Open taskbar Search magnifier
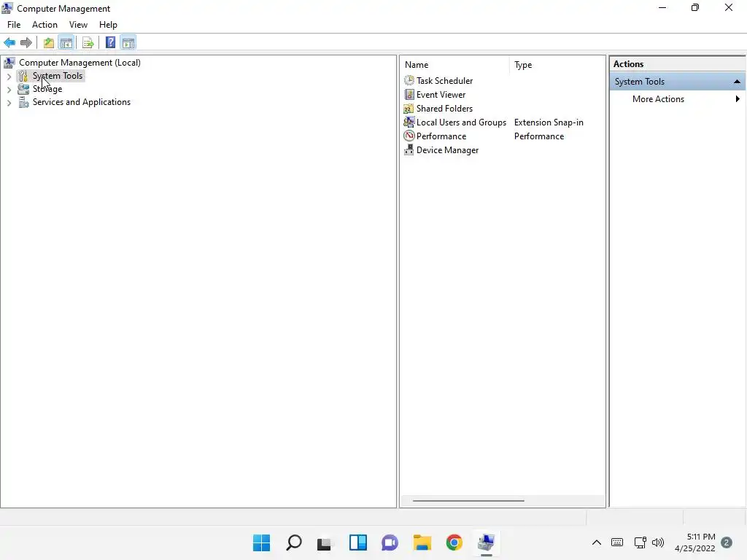Viewport: 747px width, 560px height. [293, 542]
